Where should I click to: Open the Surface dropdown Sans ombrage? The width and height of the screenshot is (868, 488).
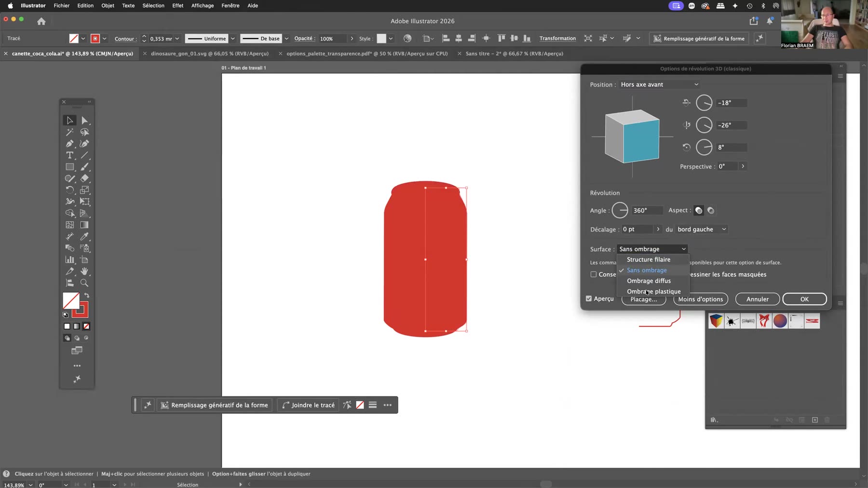tap(652, 249)
